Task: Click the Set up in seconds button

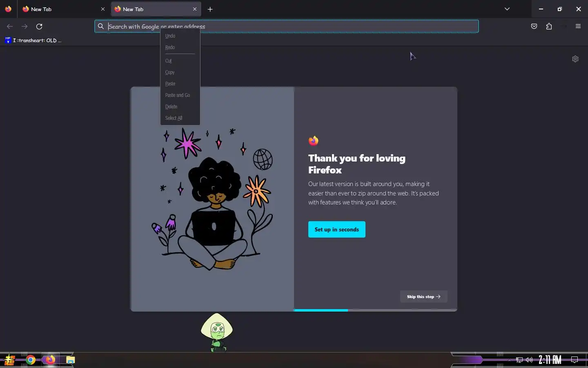Action: (x=337, y=229)
